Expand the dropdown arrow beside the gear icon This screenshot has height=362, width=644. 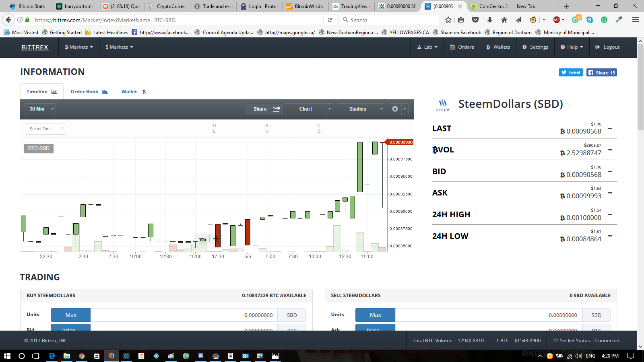click(405, 109)
